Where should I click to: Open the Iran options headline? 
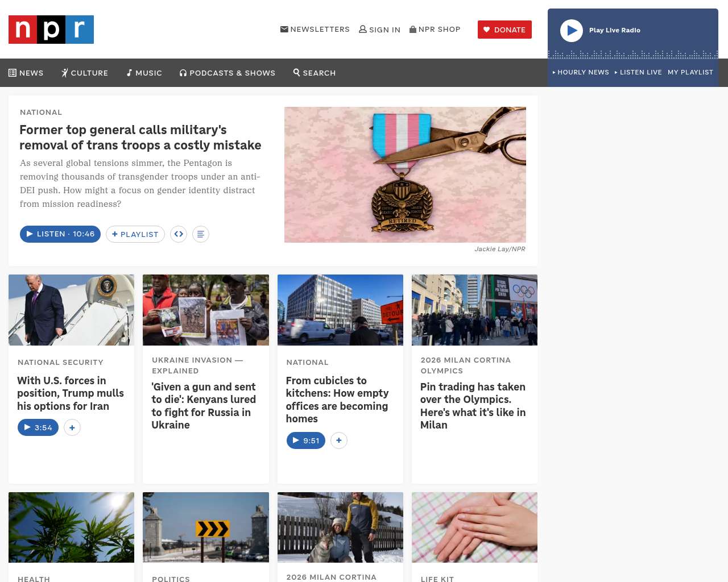tap(71, 393)
